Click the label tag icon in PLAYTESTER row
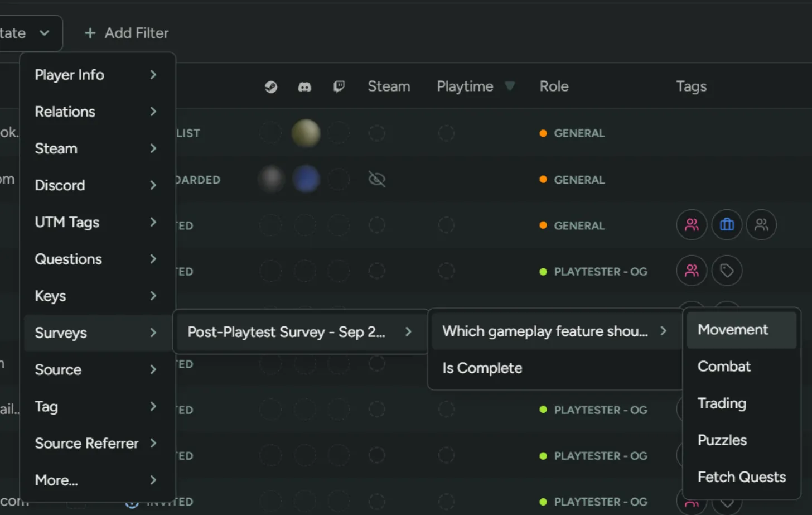Screen dimensions: 812x515 click(x=727, y=271)
